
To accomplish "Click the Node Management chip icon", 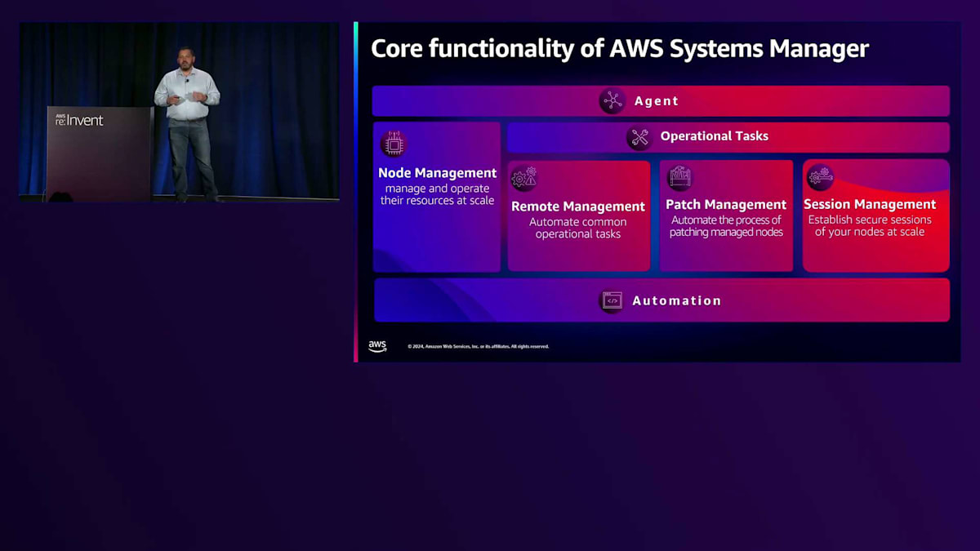I will pyautogui.click(x=394, y=144).
